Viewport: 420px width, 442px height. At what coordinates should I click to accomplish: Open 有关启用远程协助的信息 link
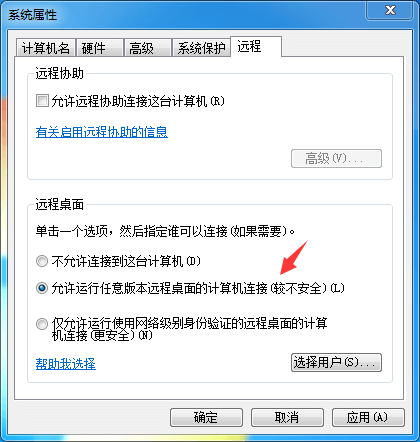tap(102, 132)
